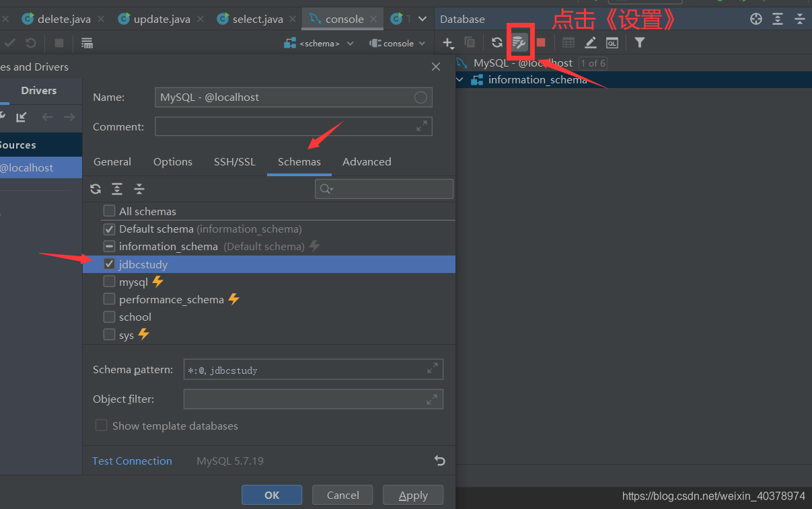
Task: Click the make global icon in dialog sidebar
Action: click(22, 117)
